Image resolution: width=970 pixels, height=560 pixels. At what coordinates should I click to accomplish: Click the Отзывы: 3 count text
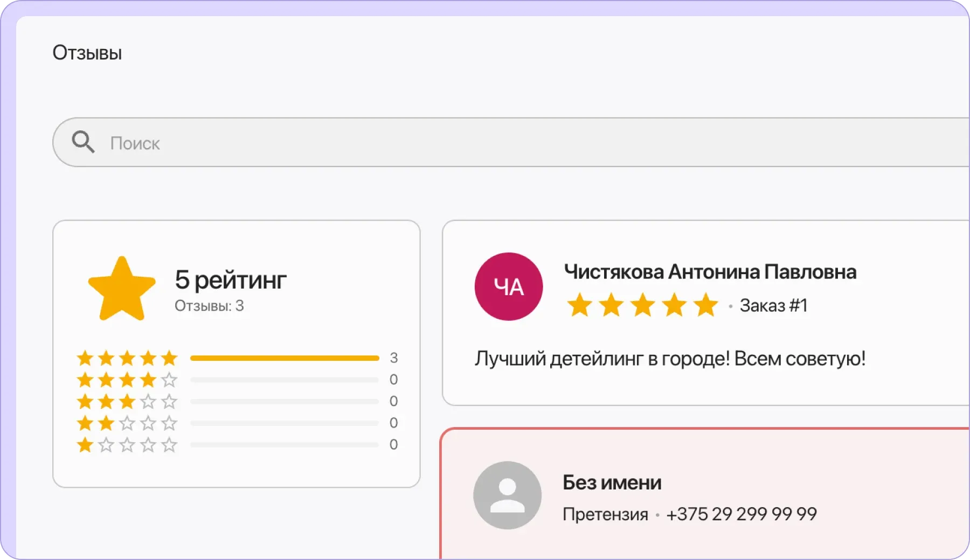[209, 306]
